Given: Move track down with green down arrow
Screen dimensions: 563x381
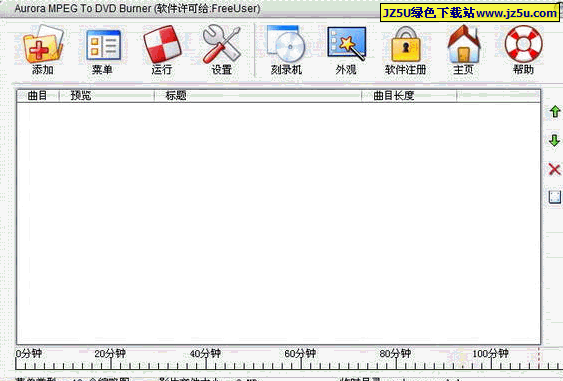Looking at the screenshot, I should (555, 140).
